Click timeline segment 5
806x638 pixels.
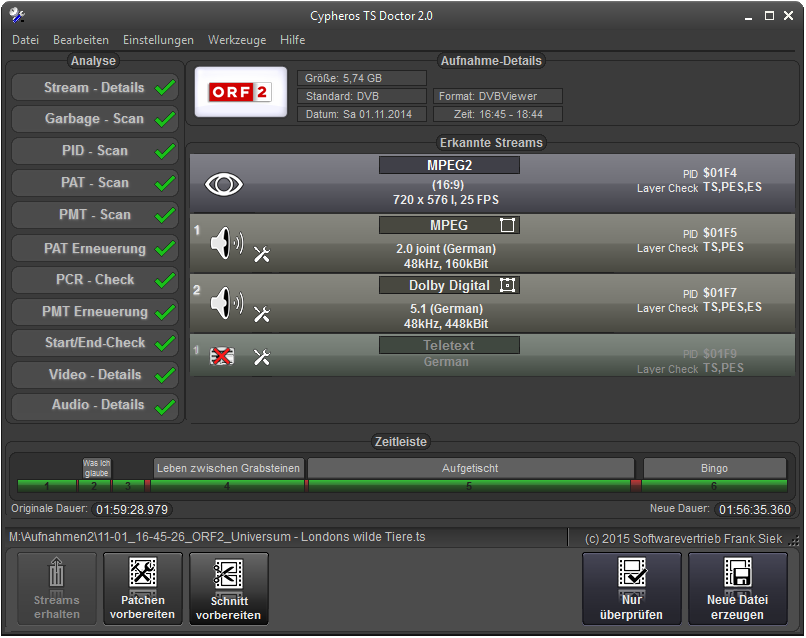click(x=469, y=486)
